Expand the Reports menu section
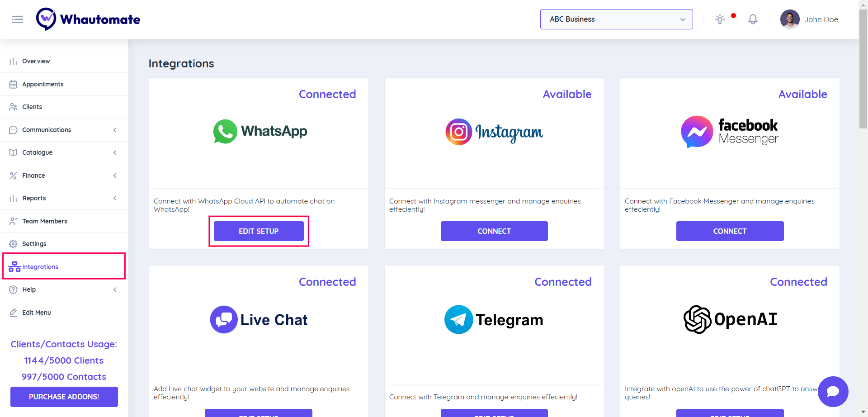 point(115,199)
